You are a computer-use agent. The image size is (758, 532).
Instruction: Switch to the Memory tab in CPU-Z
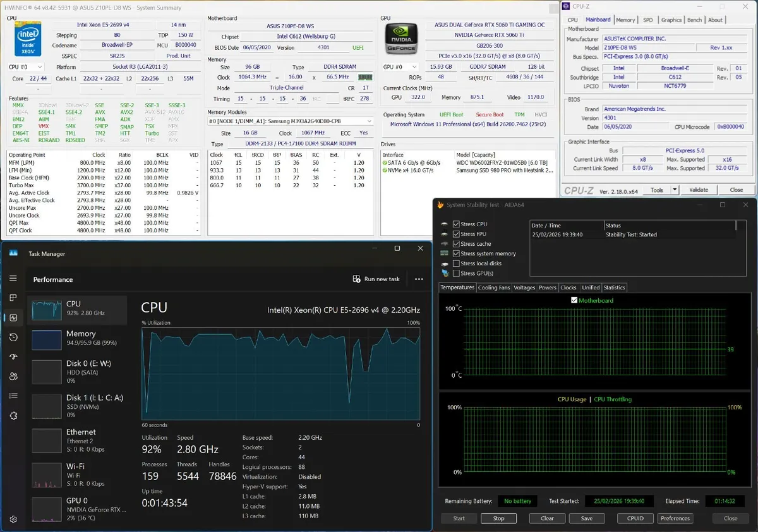pos(625,20)
